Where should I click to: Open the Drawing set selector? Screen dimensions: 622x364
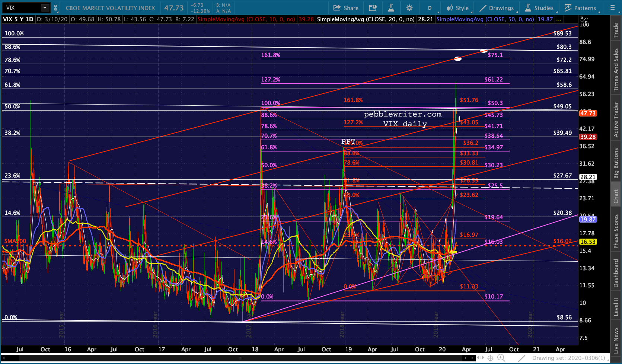point(569,358)
